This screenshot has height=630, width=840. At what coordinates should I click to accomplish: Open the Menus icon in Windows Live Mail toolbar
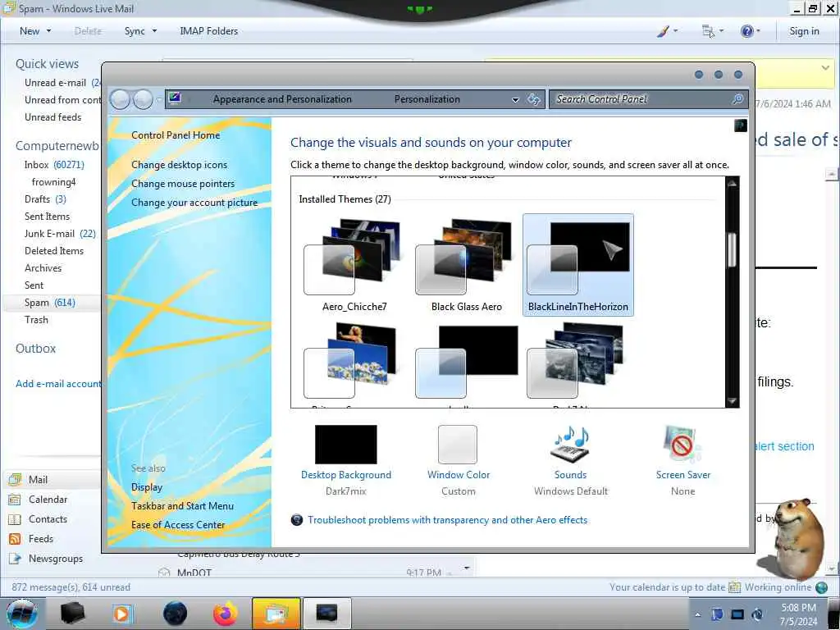pos(708,31)
